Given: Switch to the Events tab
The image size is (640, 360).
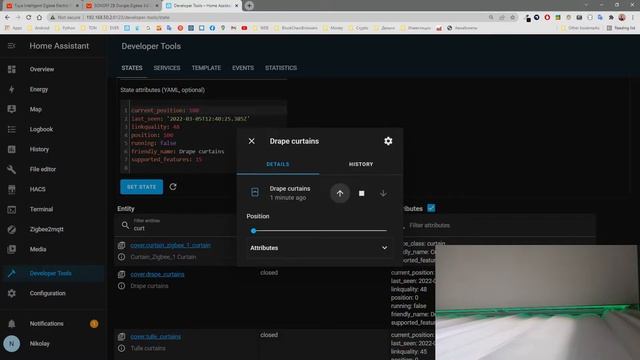Looking at the screenshot, I should point(243,68).
